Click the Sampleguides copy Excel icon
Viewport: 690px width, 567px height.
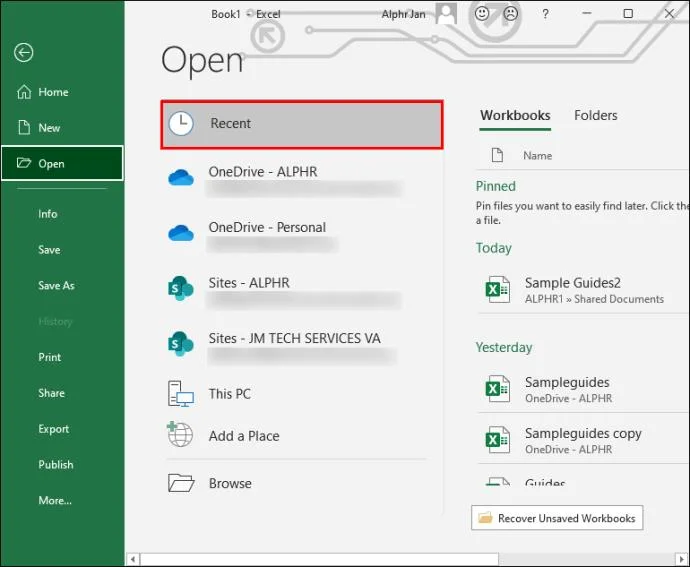tap(498, 440)
